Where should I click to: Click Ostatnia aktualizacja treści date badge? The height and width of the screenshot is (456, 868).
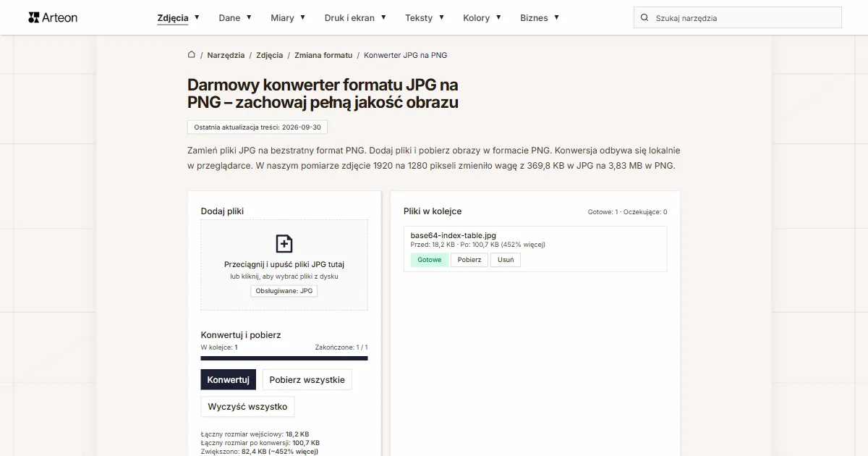[258, 127]
